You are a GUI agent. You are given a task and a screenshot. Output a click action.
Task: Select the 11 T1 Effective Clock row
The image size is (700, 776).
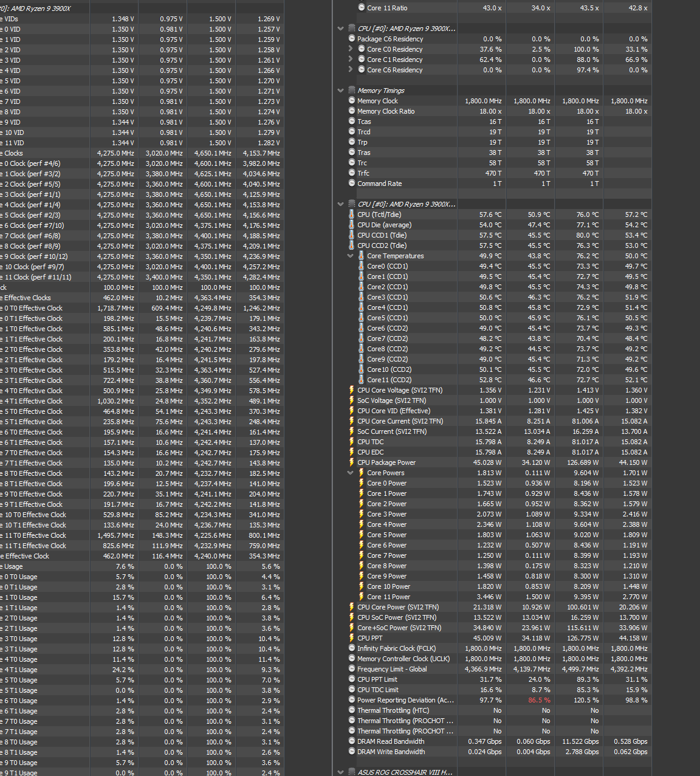(x=142, y=546)
